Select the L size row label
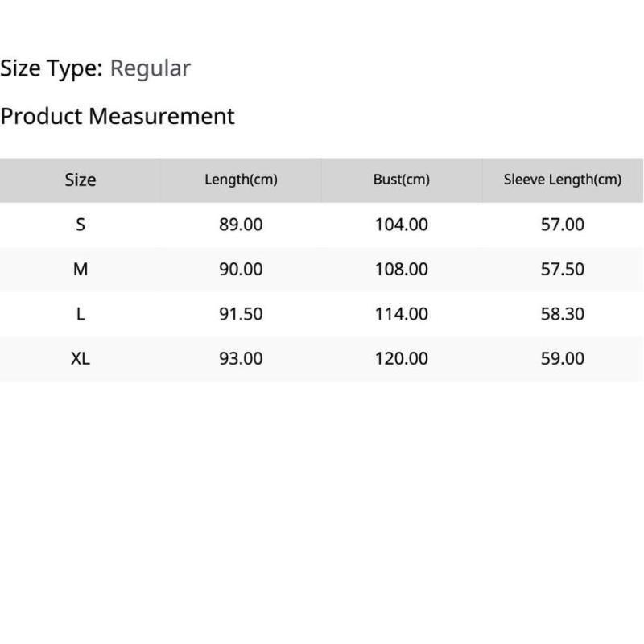This screenshot has width=644, height=644. 80,314
